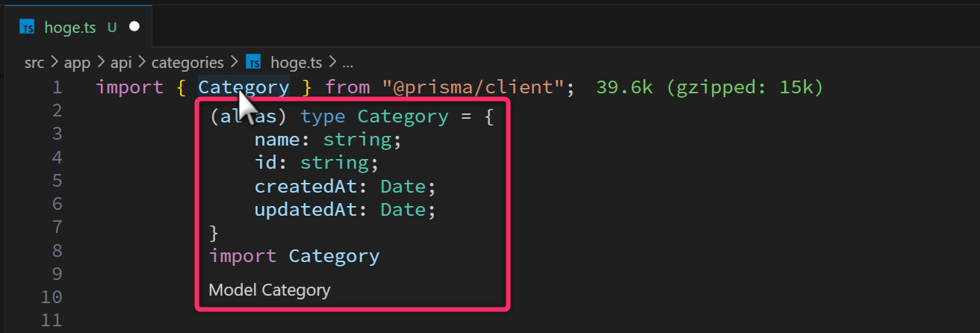
Task: Click "import Category" in the hover tooltip
Action: 294,256
